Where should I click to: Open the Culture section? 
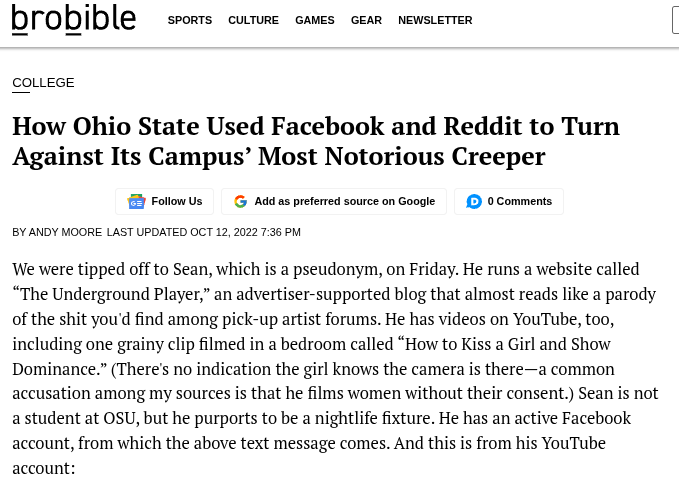coord(253,20)
